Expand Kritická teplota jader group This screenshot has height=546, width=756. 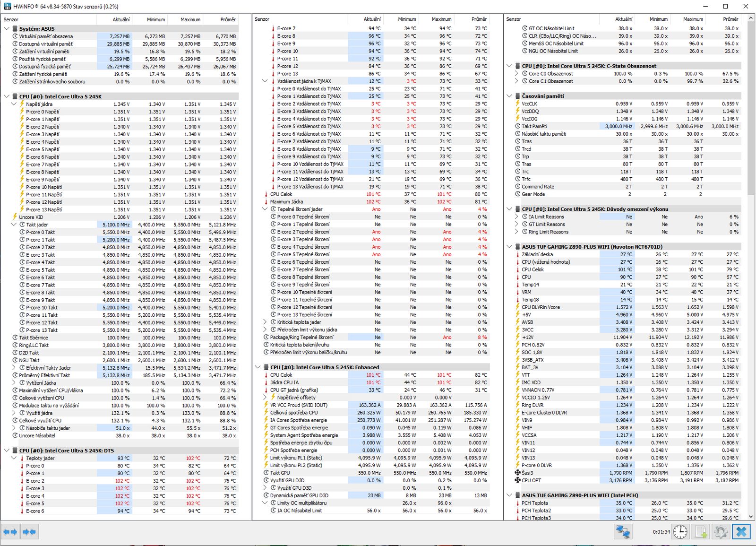coord(265,322)
